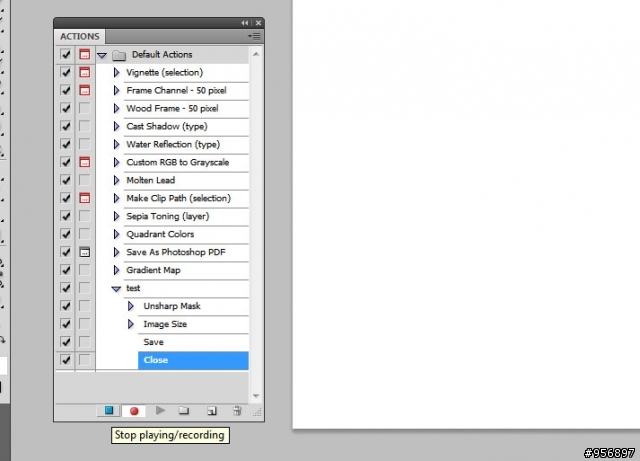Image resolution: width=640 pixels, height=461 pixels.
Task: Expand the Quadrant Colors action
Action: coord(116,234)
